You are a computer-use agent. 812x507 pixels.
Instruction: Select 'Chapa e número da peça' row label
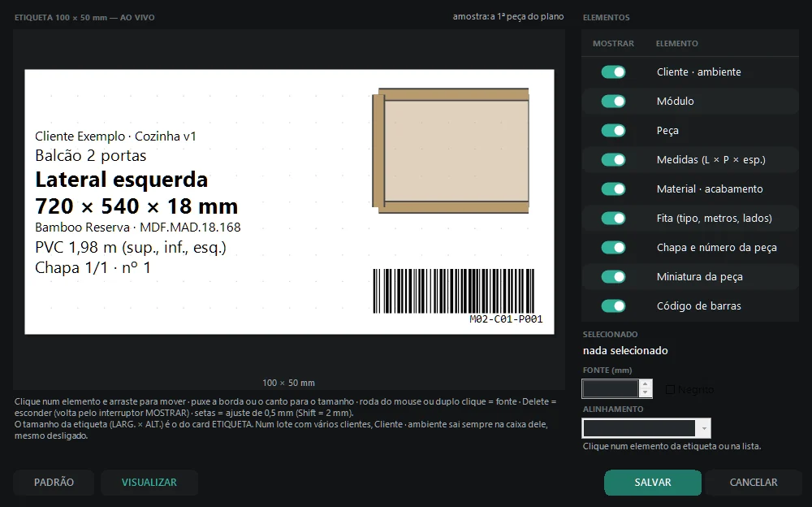717,247
